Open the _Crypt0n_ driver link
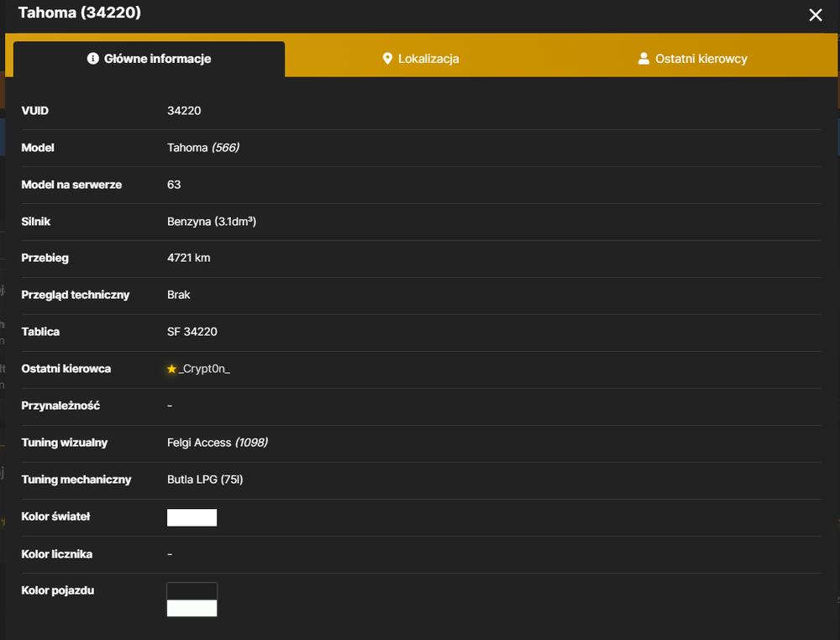The image size is (840, 640). (204, 369)
